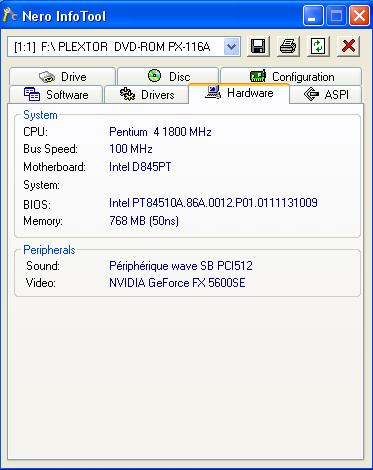373x470 pixels.
Task: Refresh drive info with green arrows icon
Action: point(318,46)
